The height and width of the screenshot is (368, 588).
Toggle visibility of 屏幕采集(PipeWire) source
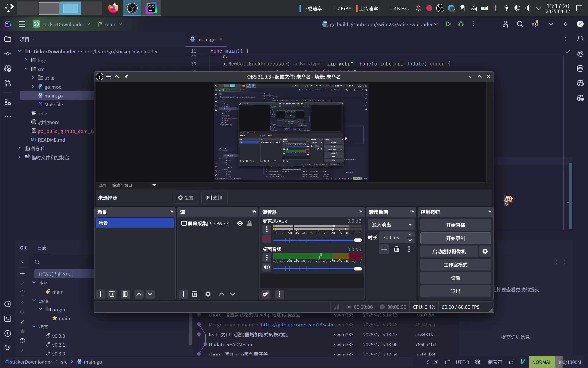pos(240,223)
